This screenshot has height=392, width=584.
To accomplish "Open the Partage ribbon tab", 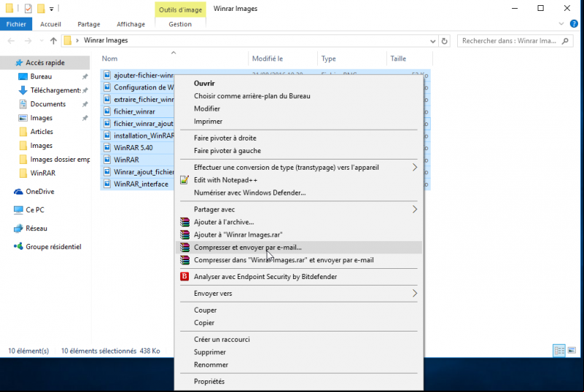I will [x=89, y=24].
